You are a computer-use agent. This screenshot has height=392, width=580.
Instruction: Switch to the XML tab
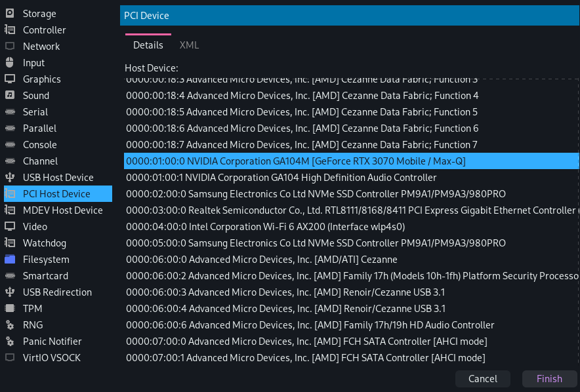[x=189, y=45]
